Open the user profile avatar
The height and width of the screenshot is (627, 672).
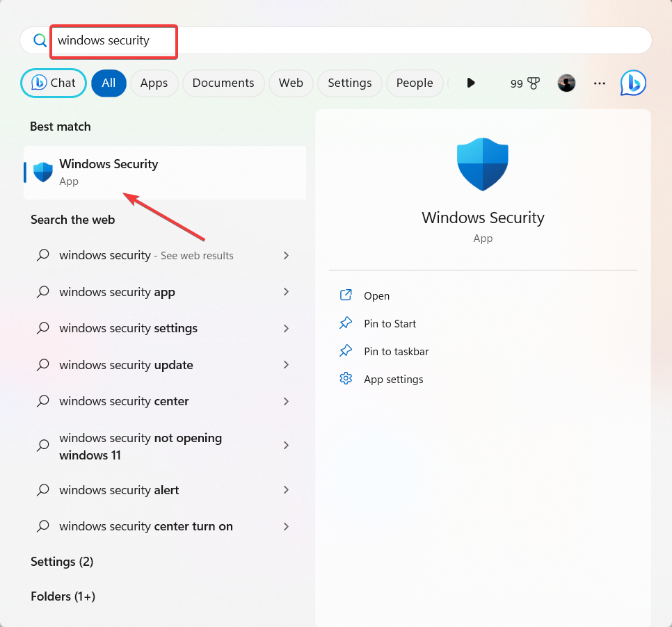pyautogui.click(x=566, y=83)
